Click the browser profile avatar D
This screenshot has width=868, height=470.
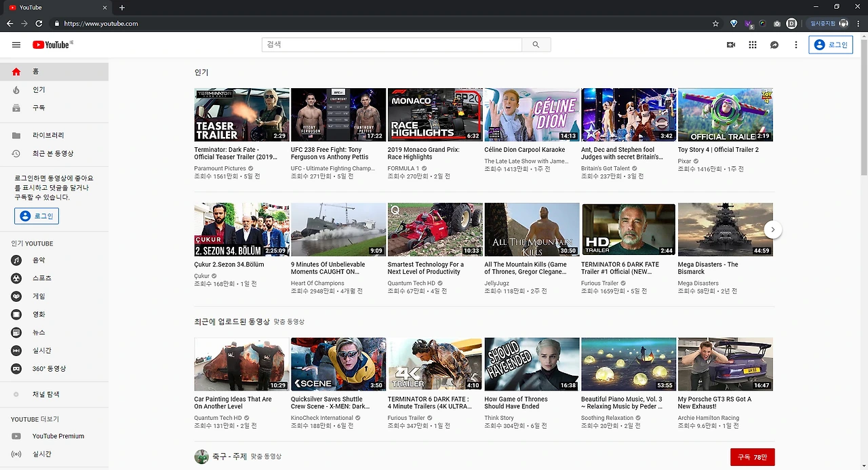click(791, 23)
